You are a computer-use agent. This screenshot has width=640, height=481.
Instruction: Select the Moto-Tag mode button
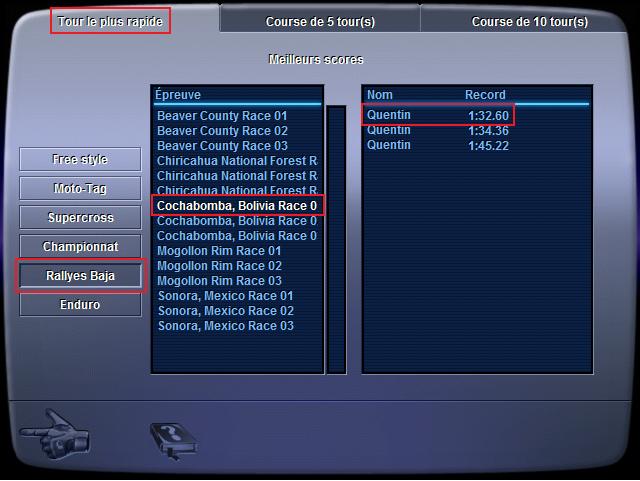pos(81,189)
